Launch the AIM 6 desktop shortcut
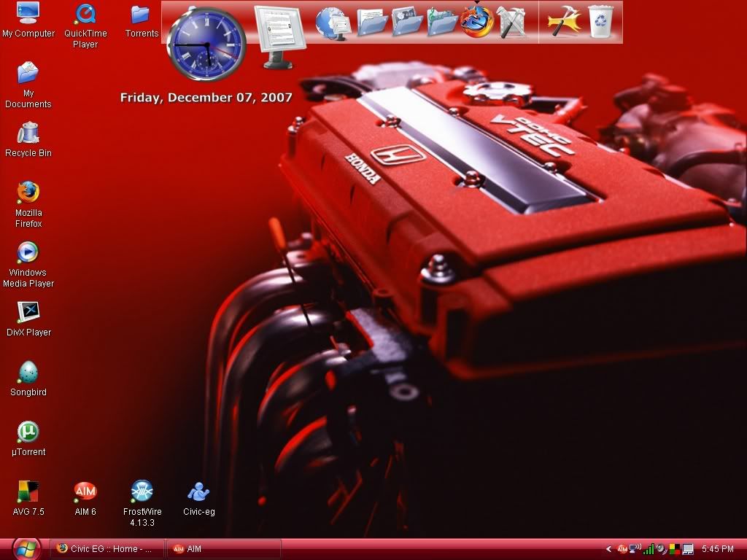The image size is (747, 560). coord(85,498)
